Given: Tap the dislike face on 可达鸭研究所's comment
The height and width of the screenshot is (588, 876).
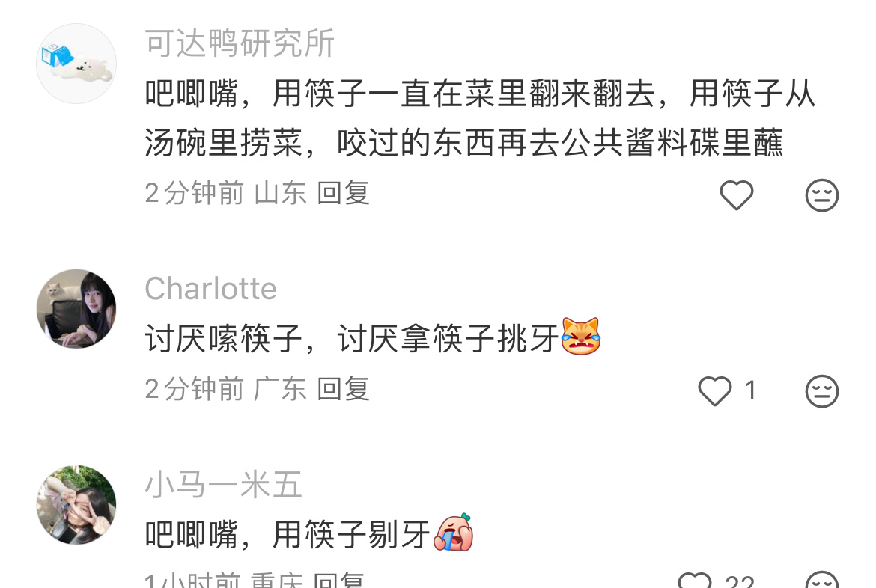Looking at the screenshot, I should point(822,195).
